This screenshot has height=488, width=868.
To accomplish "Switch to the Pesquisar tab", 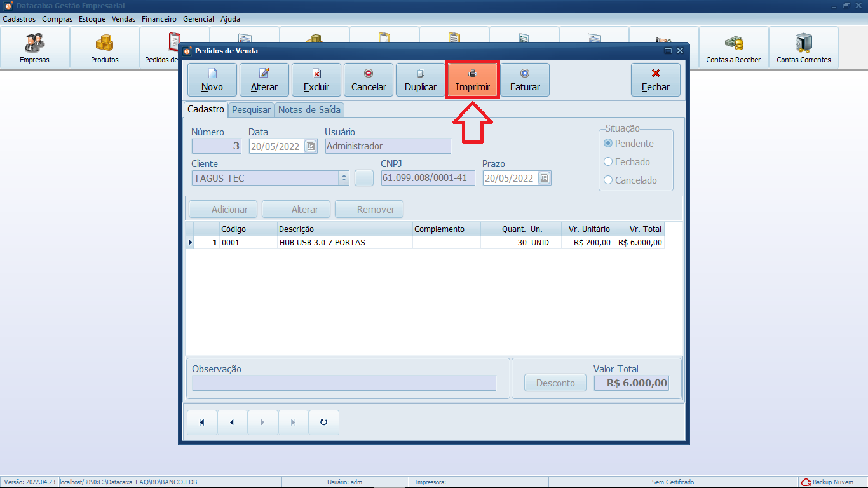I will tap(251, 110).
